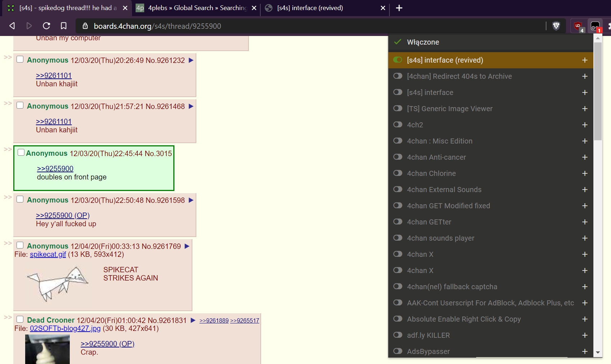Open the post menu arrow for No.9261468
Image resolution: width=611 pixels, height=364 pixels.
[x=191, y=106]
